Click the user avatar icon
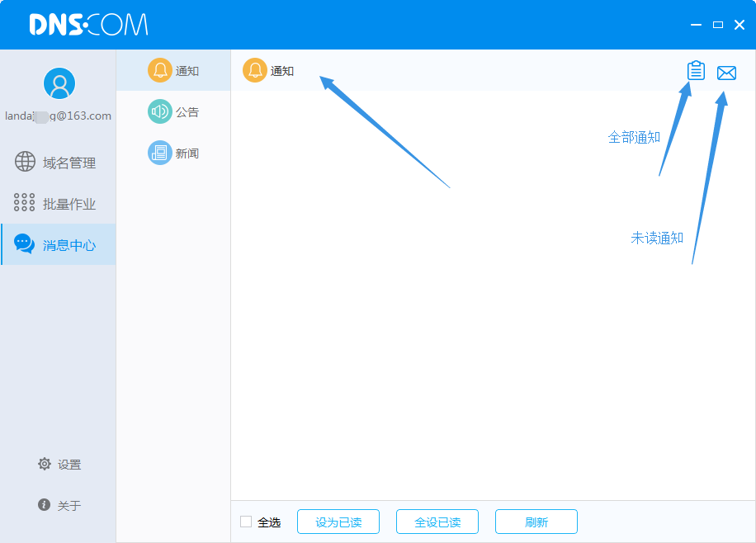Viewport: 756px width, 543px height. point(59,83)
